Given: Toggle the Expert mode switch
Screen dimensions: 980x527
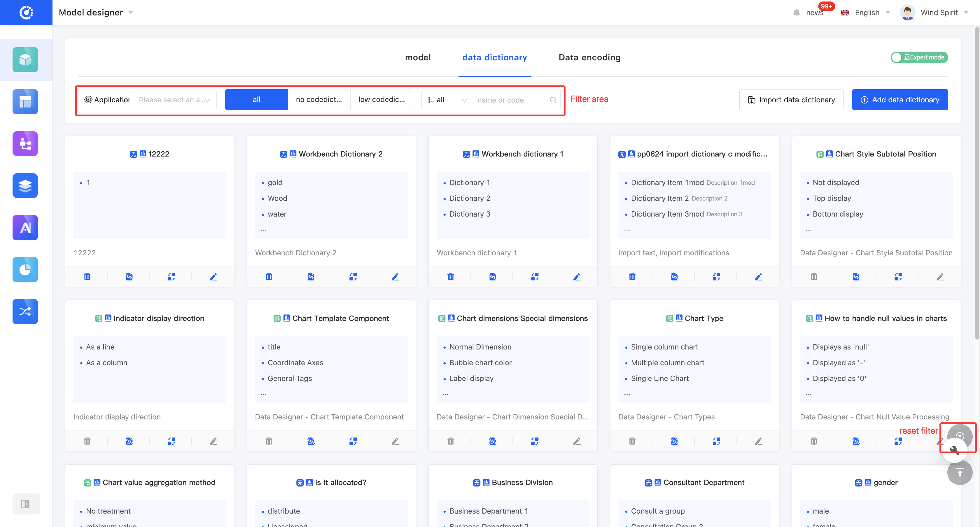Looking at the screenshot, I should click(919, 57).
